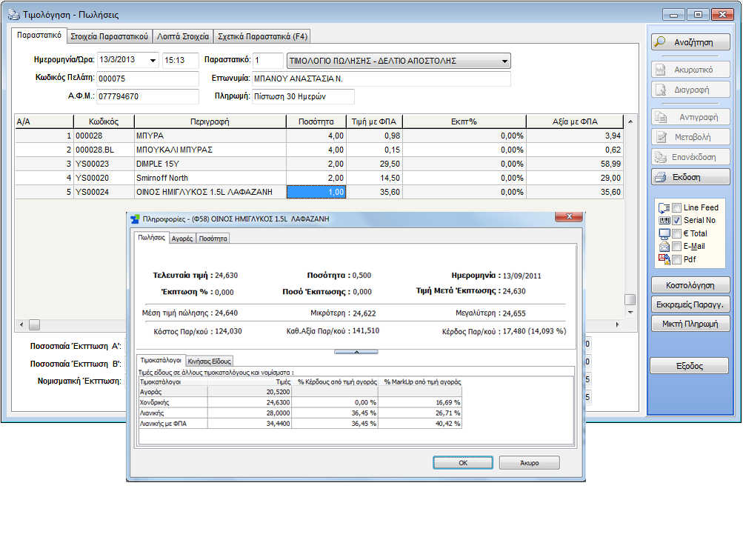Switch to the Αγορές tab in dialog
This screenshot has width=743, height=560.
(x=182, y=239)
